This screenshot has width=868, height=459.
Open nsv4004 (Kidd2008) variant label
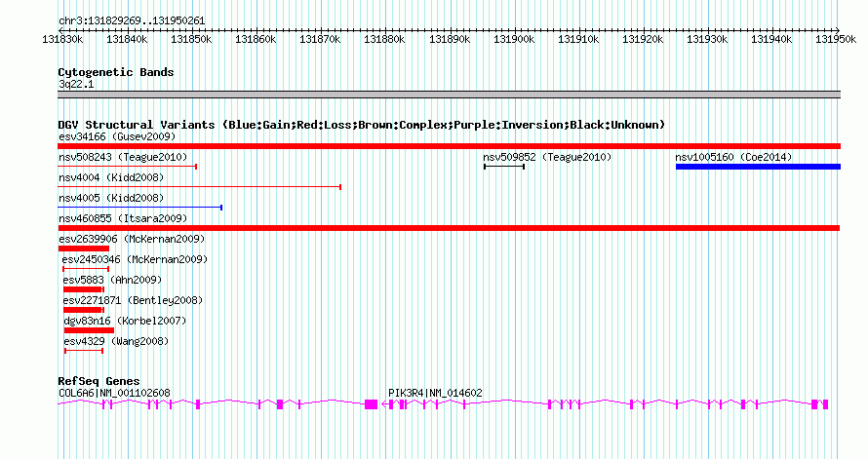tap(111, 177)
